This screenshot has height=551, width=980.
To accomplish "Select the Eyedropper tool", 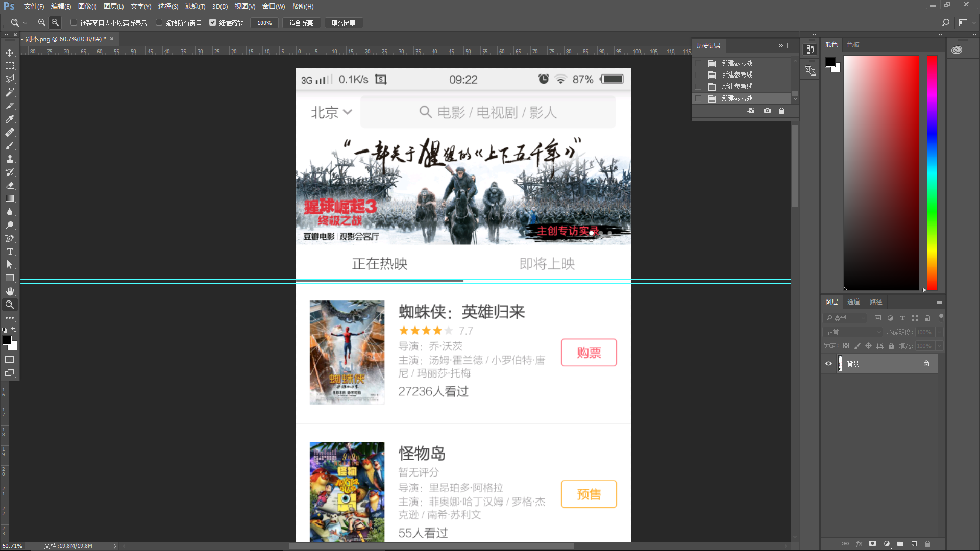I will point(10,119).
